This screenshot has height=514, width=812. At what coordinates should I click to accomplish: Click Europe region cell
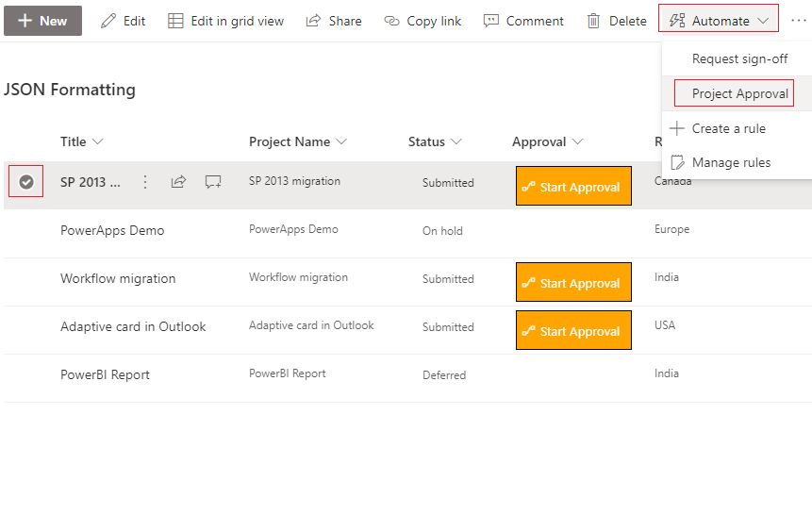[671, 229]
